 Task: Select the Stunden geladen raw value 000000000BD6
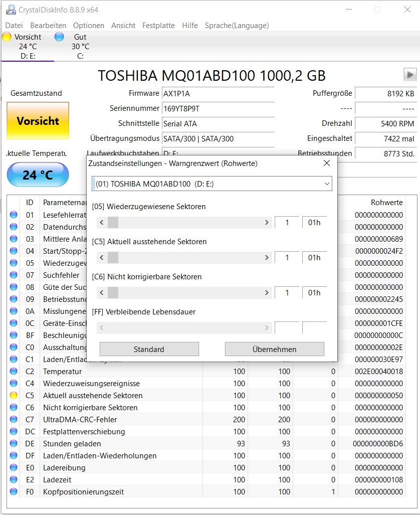tap(377, 444)
